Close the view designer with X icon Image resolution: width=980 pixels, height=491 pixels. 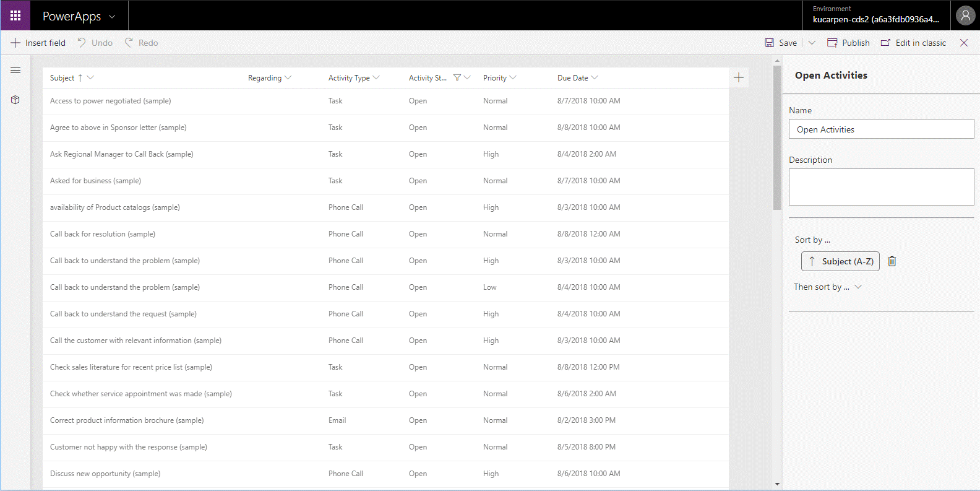pyautogui.click(x=964, y=43)
